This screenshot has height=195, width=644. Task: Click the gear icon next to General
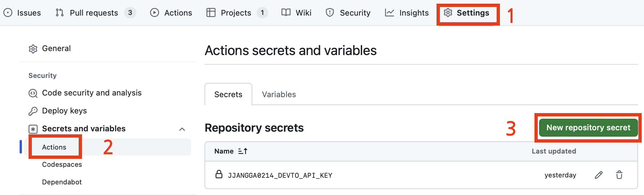coord(33,49)
